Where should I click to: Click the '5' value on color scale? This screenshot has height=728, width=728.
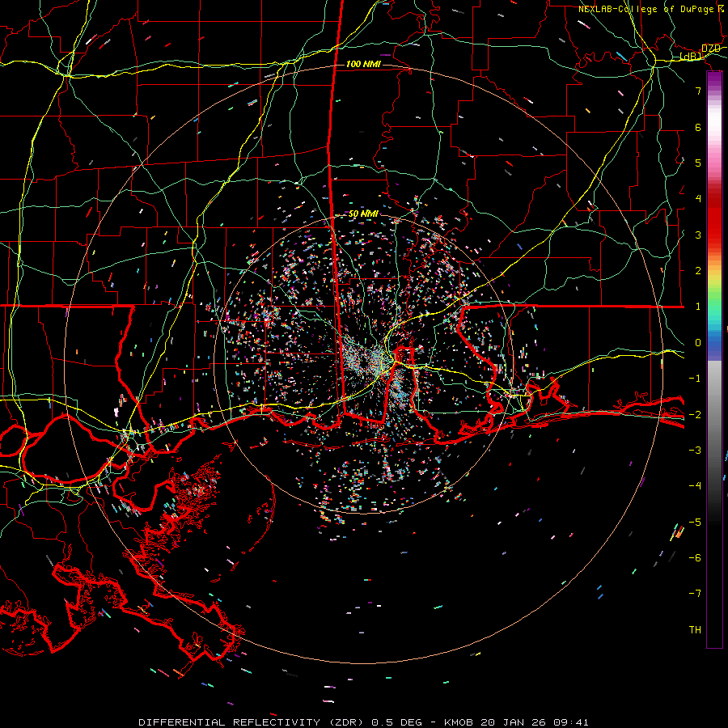(698, 163)
